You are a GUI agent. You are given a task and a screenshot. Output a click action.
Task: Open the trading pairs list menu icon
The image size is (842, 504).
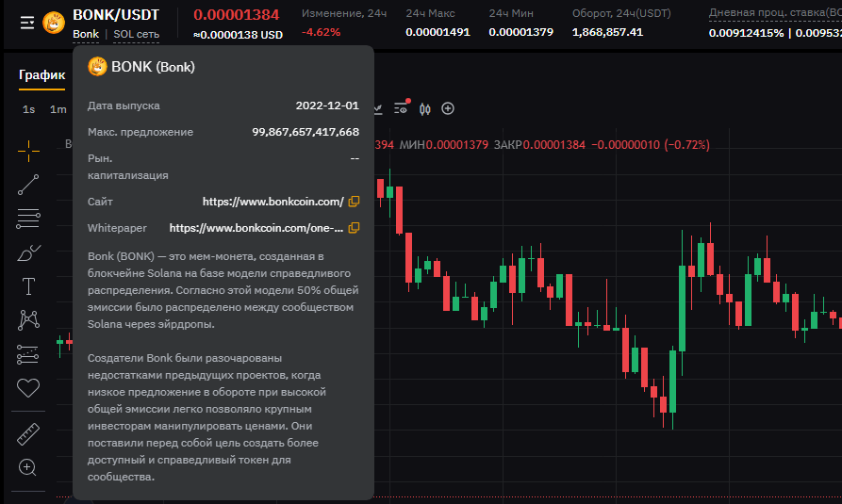(26, 22)
